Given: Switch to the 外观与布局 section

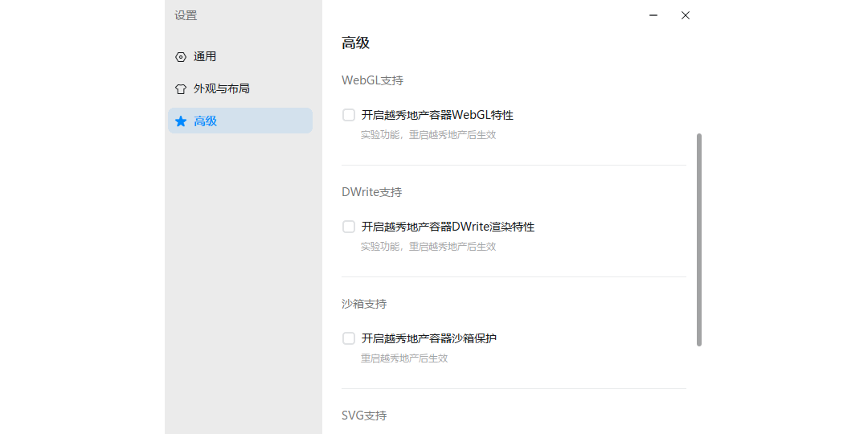Looking at the screenshot, I should click(x=221, y=89).
